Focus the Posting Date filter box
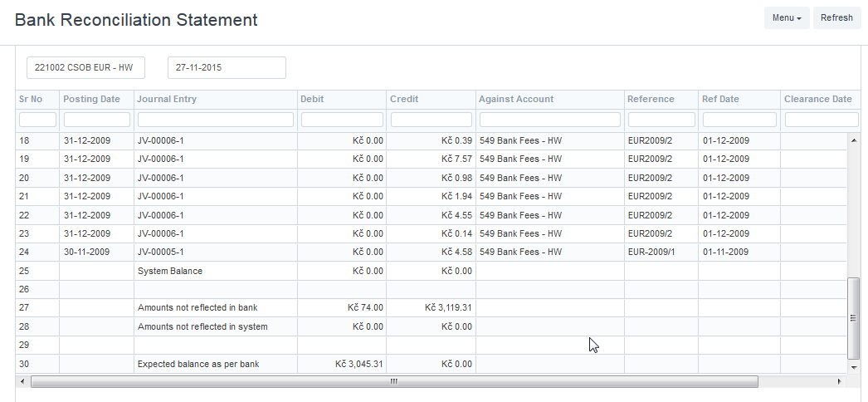Viewport: 868px width, 402px height. (97, 120)
